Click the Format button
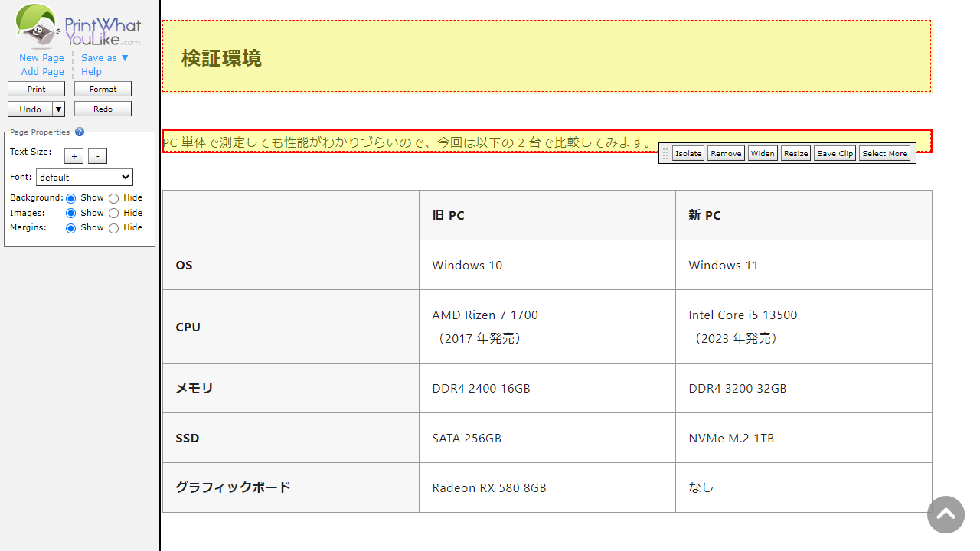Screen dimensions: 980x551 click(103, 90)
